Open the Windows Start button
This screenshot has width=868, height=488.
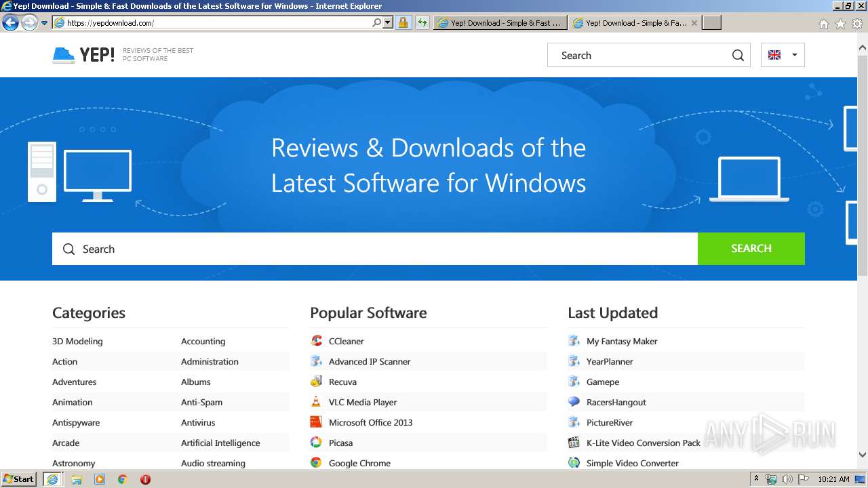coord(19,479)
